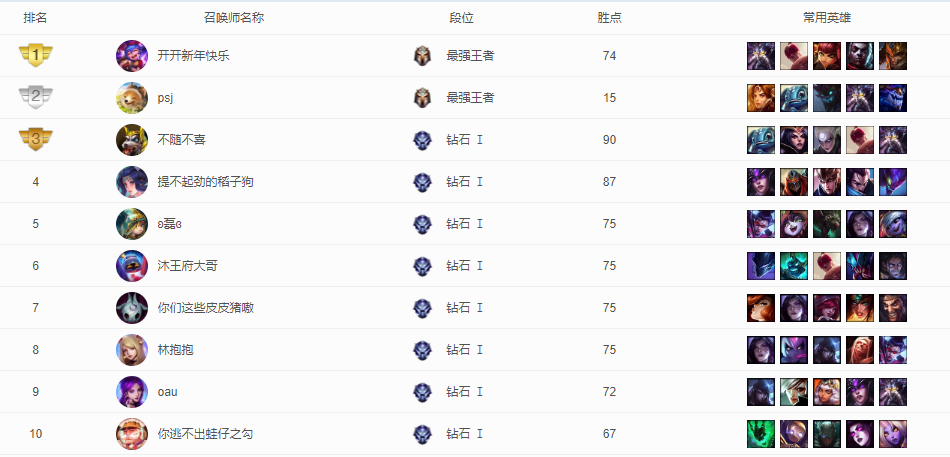
Task: Click avatar of summoner 开开新年快乐
Action: tap(132, 56)
